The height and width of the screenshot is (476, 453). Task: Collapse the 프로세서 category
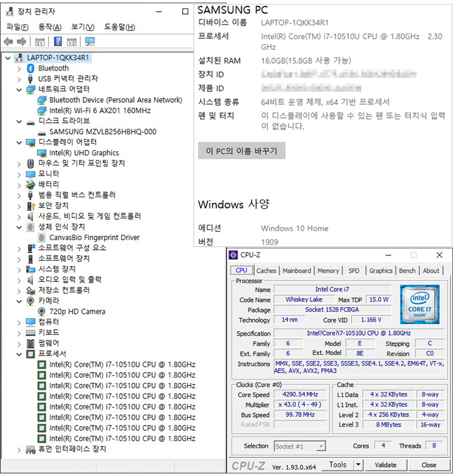19,354
